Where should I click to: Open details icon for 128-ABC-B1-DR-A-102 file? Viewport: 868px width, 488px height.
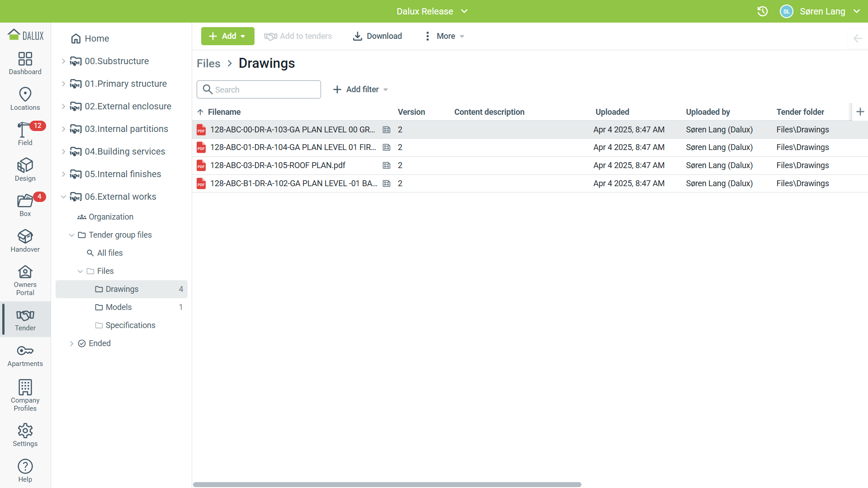click(387, 183)
